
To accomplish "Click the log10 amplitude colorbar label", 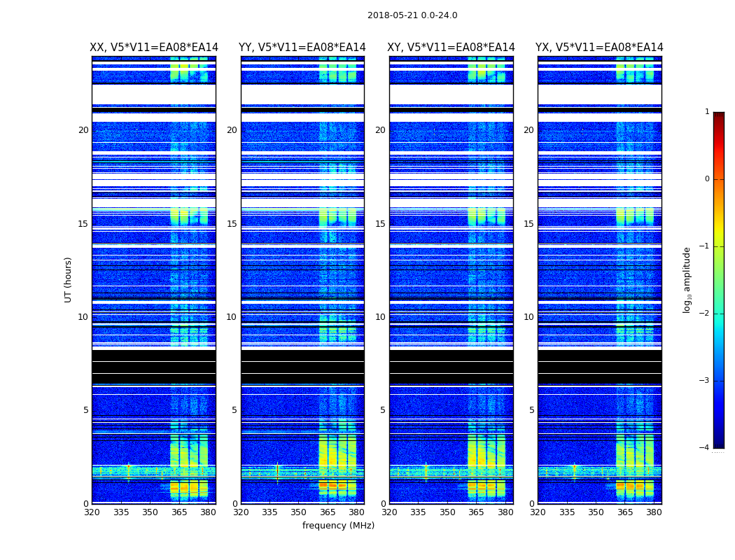I will click(687, 280).
